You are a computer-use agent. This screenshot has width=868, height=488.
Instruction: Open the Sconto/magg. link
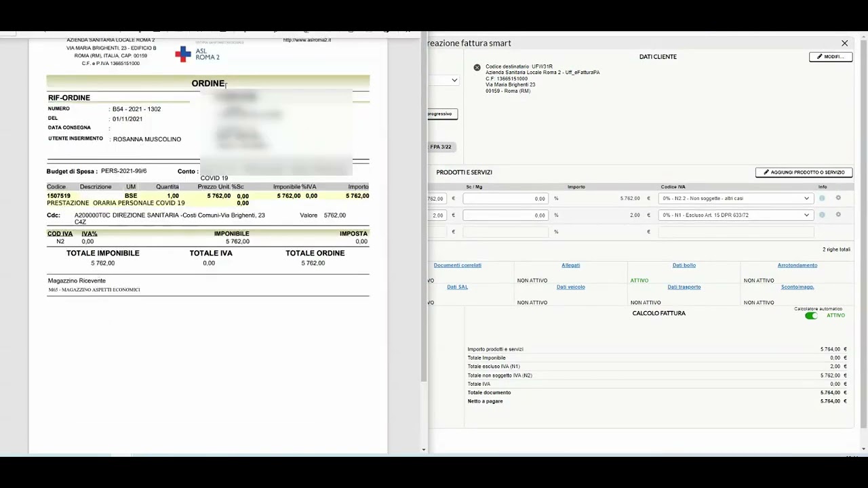click(797, 287)
